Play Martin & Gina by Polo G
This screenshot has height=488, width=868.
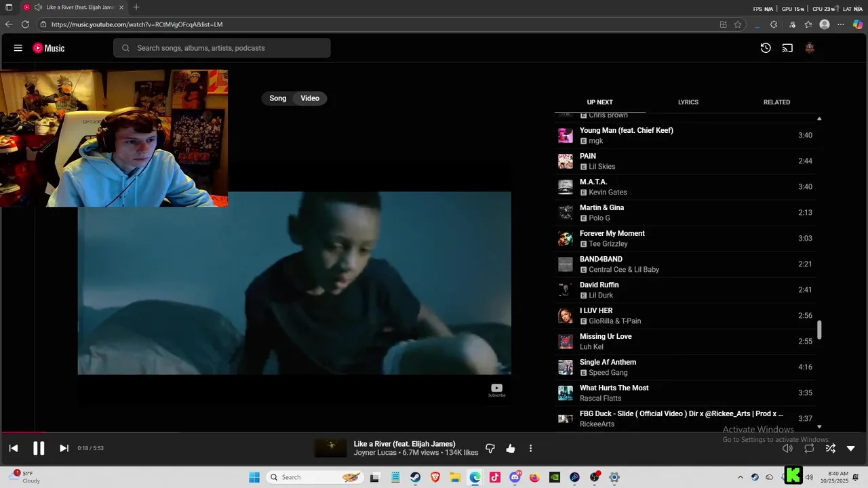pyautogui.click(x=686, y=213)
